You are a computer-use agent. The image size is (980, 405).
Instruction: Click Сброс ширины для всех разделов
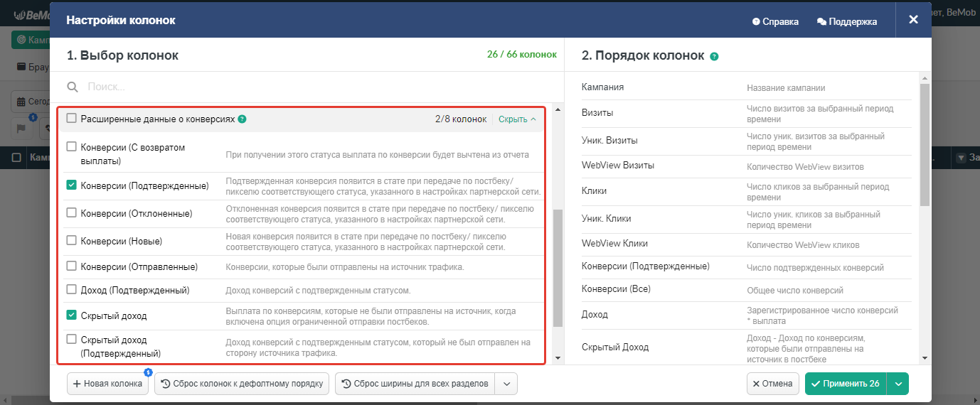pos(415,384)
